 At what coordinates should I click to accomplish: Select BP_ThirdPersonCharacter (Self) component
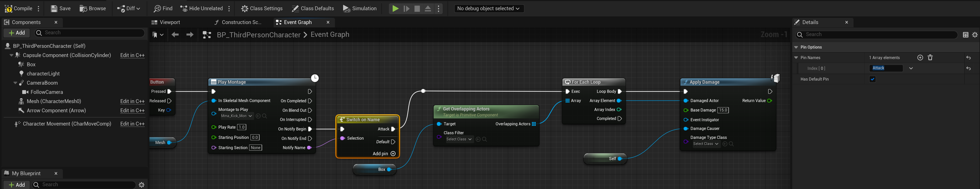[x=49, y=46]
